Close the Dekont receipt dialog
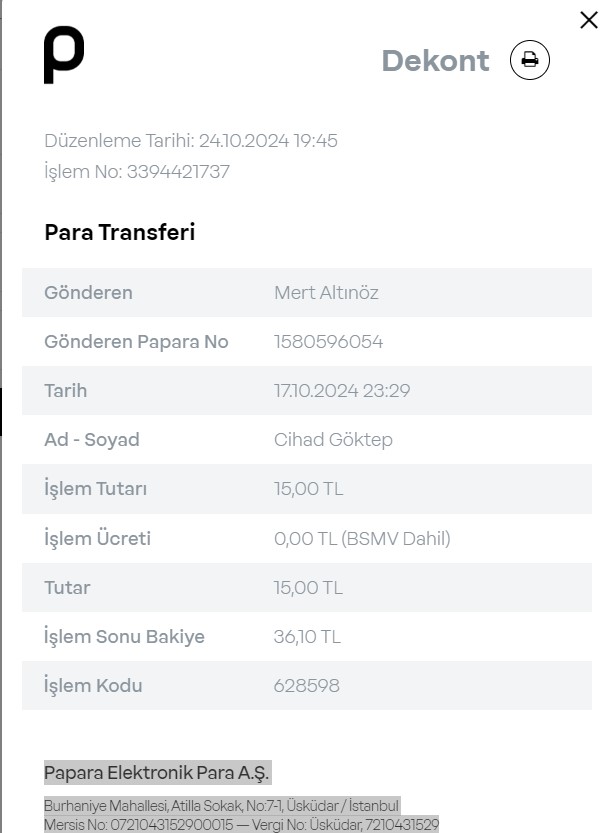This screenshot has height=833, width=603. pyautogui.click(x=589, y=20)
